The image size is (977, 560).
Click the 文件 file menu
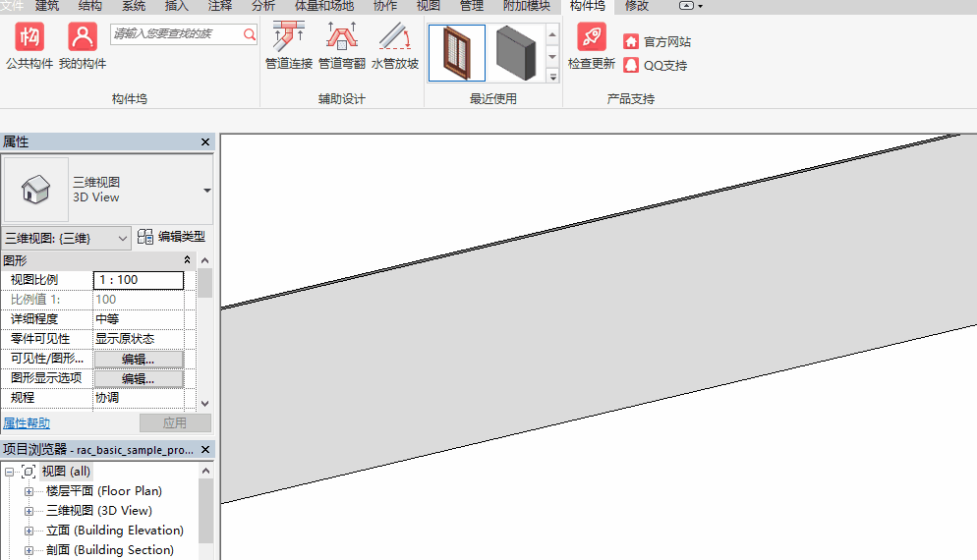pos(11,6)
